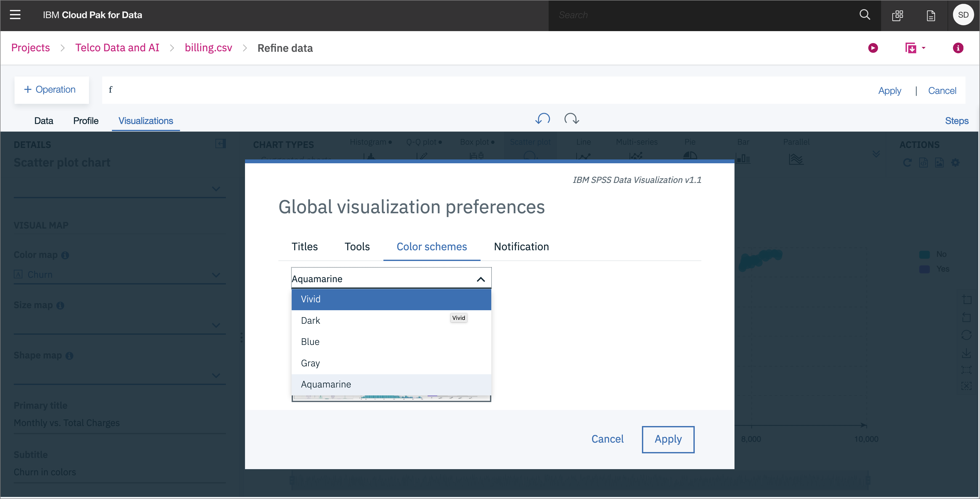Click the undo arrow icon
Image resolution: width=980 pixels, height=499 pixels.
coord(543,119)
